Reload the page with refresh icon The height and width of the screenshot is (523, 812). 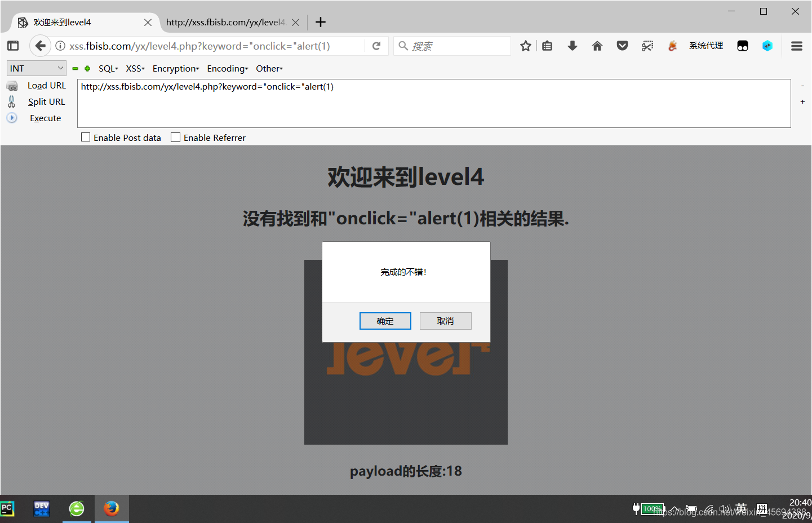pos(376,46)
